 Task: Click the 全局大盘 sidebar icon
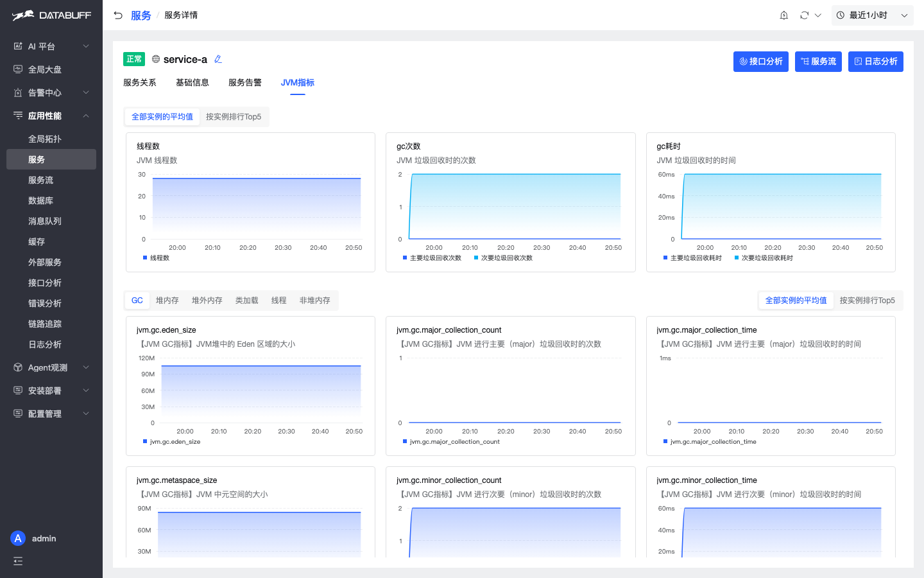[x=18, y=69]
